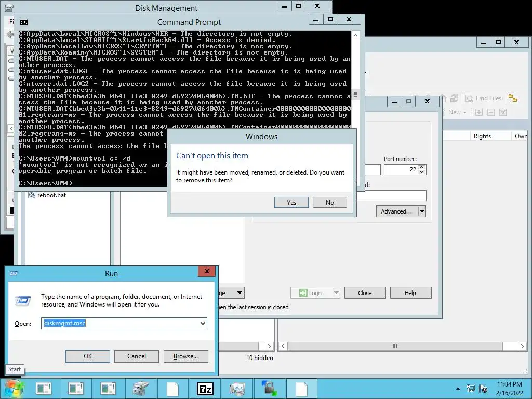
Task: Click Close in the login dialog
Action: [365, 293]
